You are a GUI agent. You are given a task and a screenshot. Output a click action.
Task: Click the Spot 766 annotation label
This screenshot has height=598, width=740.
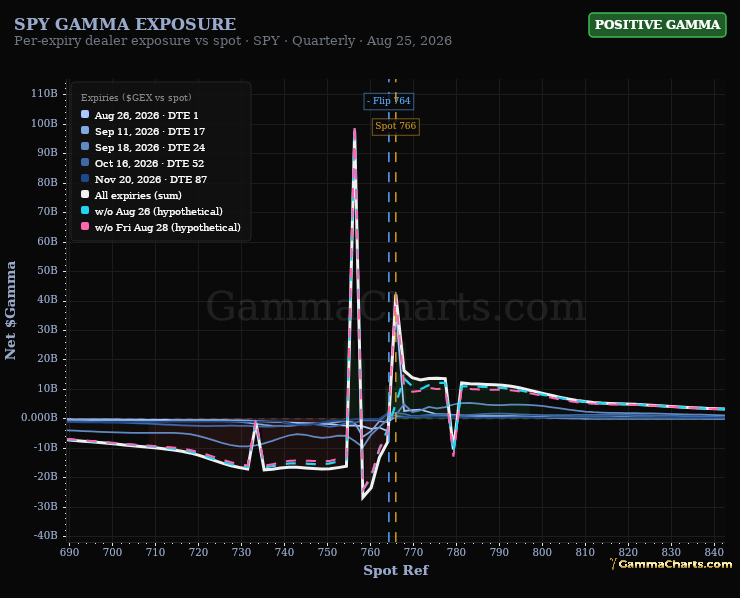click(395, 126)
